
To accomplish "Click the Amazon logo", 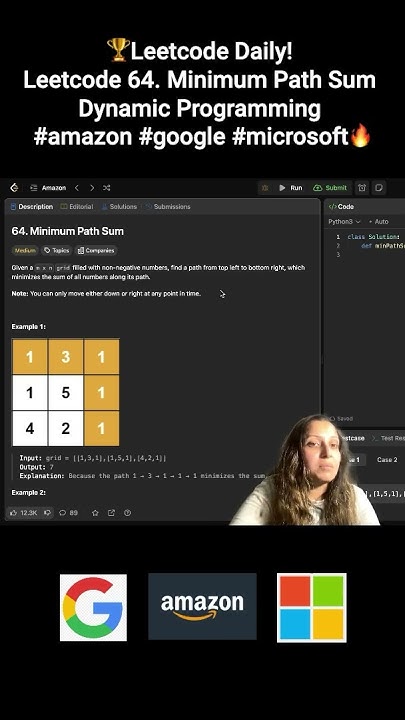I will click(x=202, y=606).
